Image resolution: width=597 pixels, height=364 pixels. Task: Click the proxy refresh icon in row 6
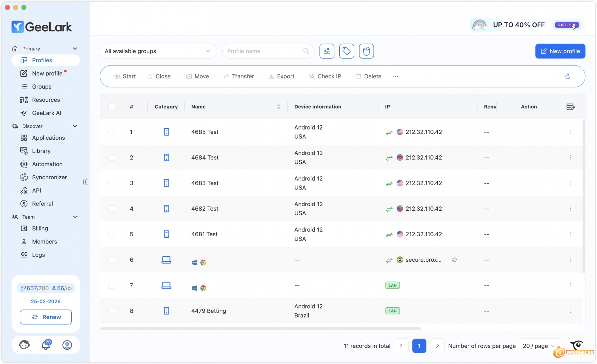(454, 260)
